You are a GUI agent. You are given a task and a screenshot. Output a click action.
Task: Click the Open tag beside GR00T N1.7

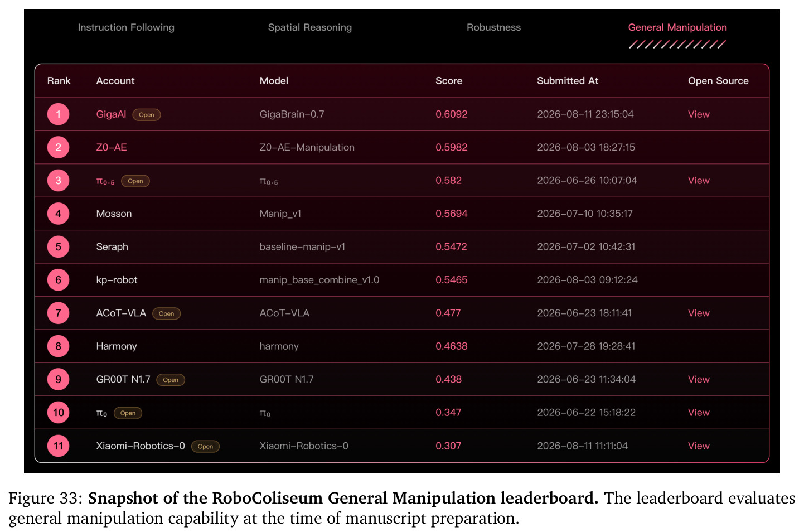(171, 380)
